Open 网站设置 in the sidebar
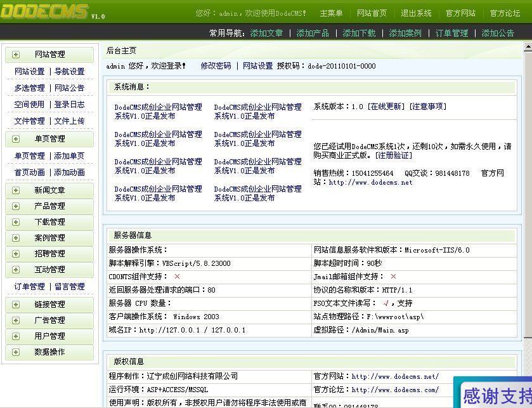 point(30,71)
